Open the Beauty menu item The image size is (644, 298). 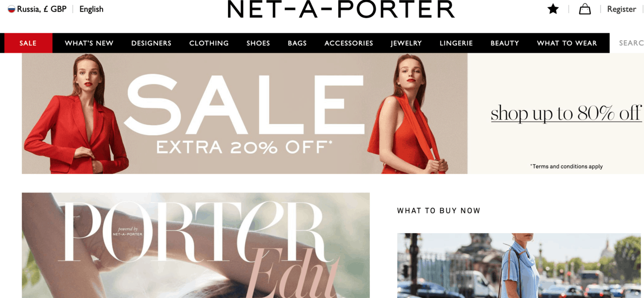pyautogui.click(x=505, y=43)
